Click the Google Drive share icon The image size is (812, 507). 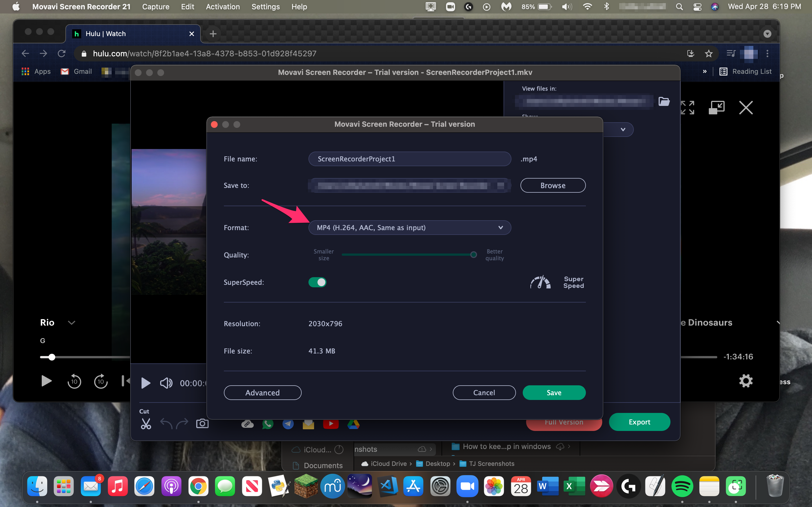(x=353, y=424)
